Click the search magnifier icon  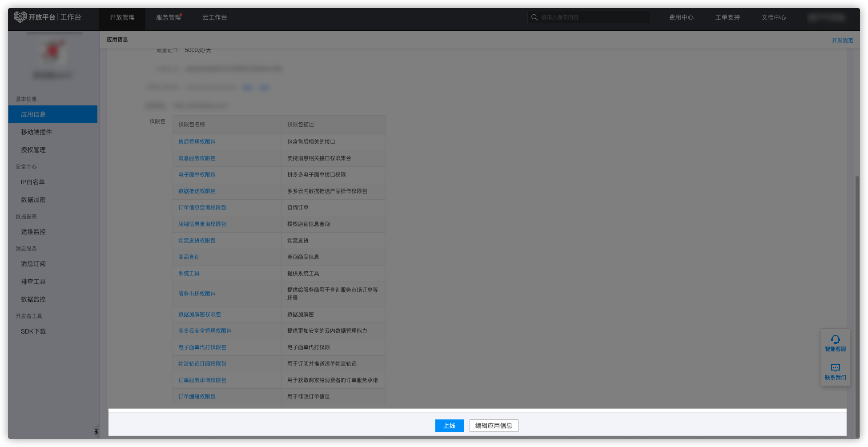534,17
